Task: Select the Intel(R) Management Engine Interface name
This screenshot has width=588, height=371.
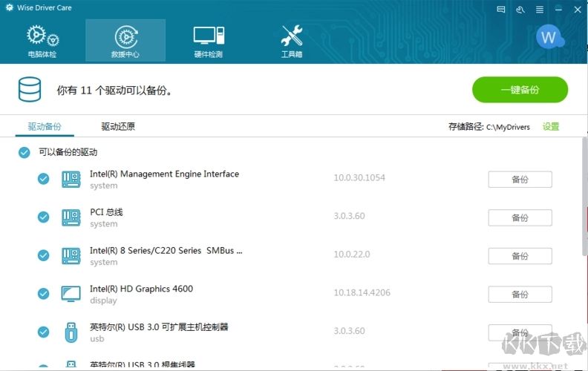Action: point(164,174)
